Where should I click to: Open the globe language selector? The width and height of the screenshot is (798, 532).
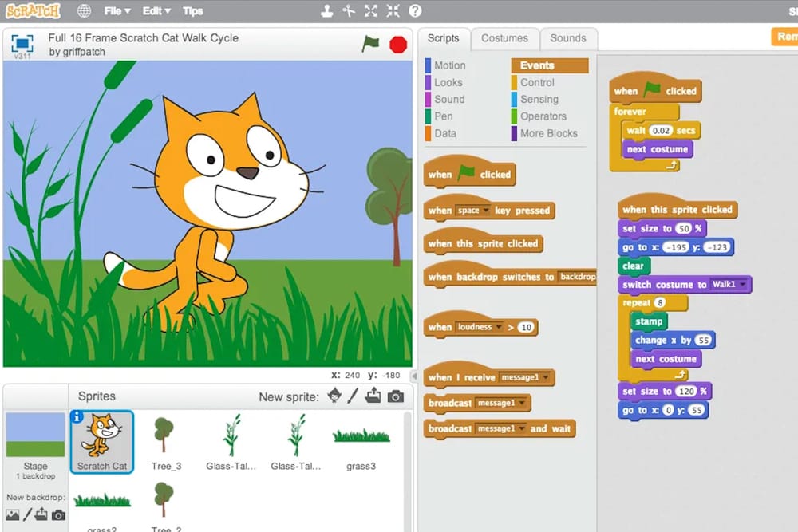coord(84,11)
